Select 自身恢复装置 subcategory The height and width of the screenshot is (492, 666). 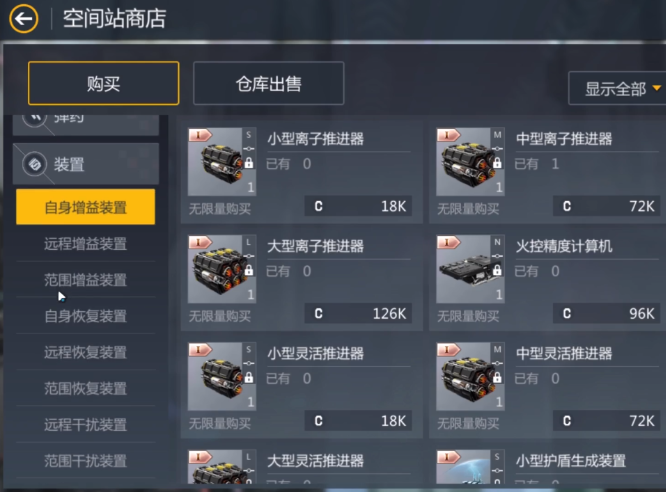click(x=86, y=316)
